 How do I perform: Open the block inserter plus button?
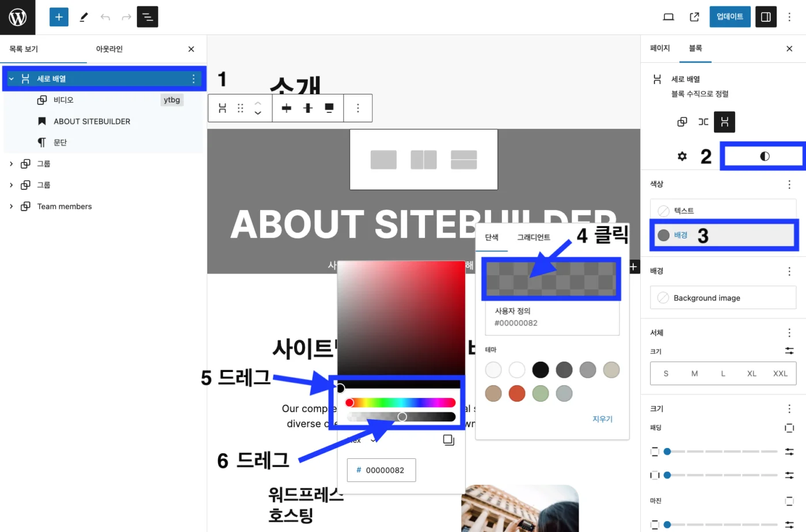click(59, 17)
